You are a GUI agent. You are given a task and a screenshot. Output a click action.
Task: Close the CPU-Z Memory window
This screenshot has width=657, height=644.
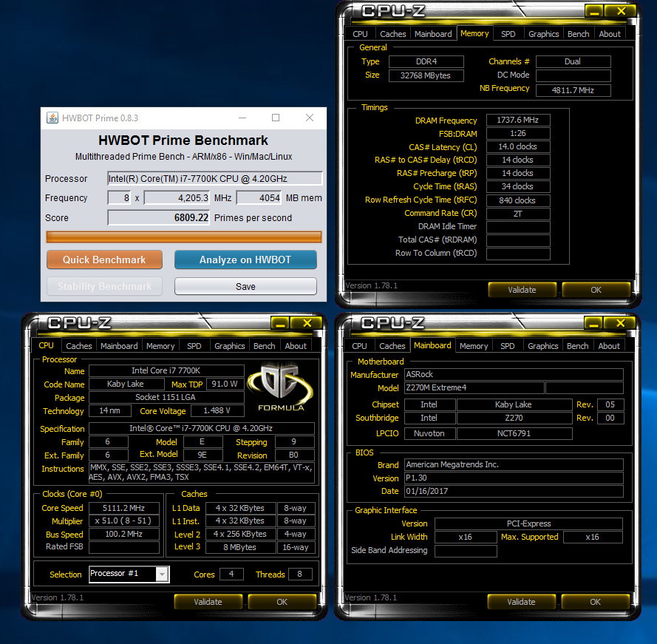(622, 11)
